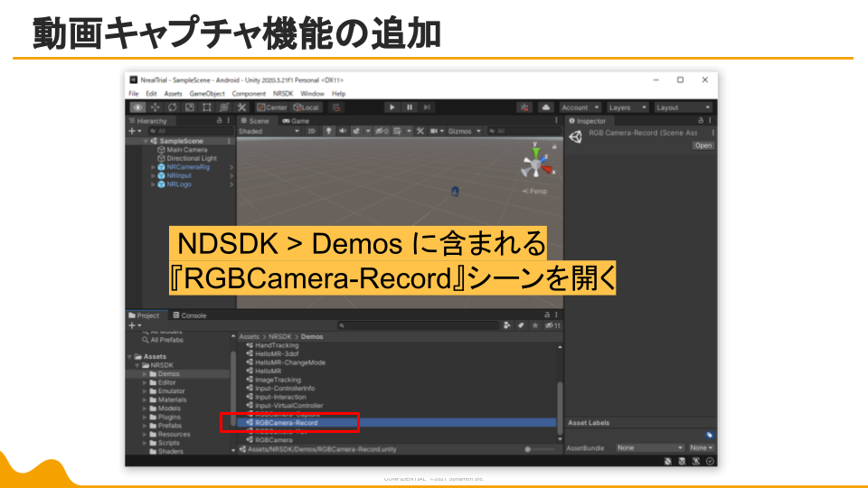Click the snap settings toolbar icon
This screenshot has width=868, height=488.
tap(336, 108)
